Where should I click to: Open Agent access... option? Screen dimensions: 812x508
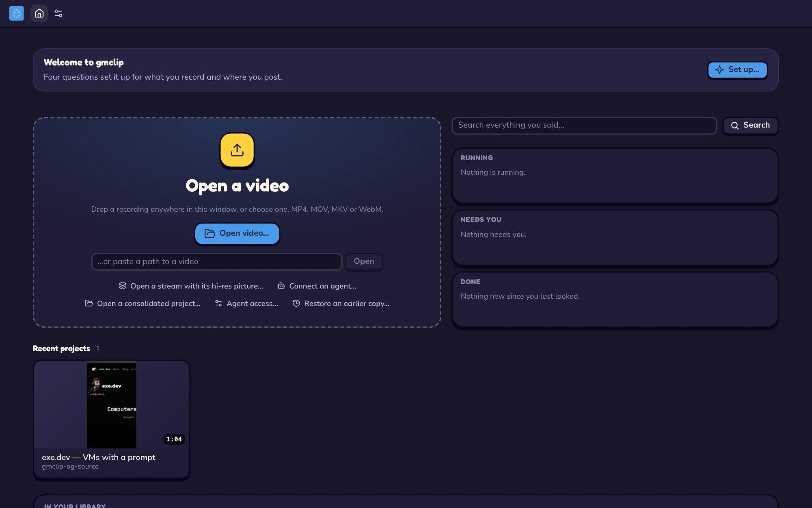point(246,304)
